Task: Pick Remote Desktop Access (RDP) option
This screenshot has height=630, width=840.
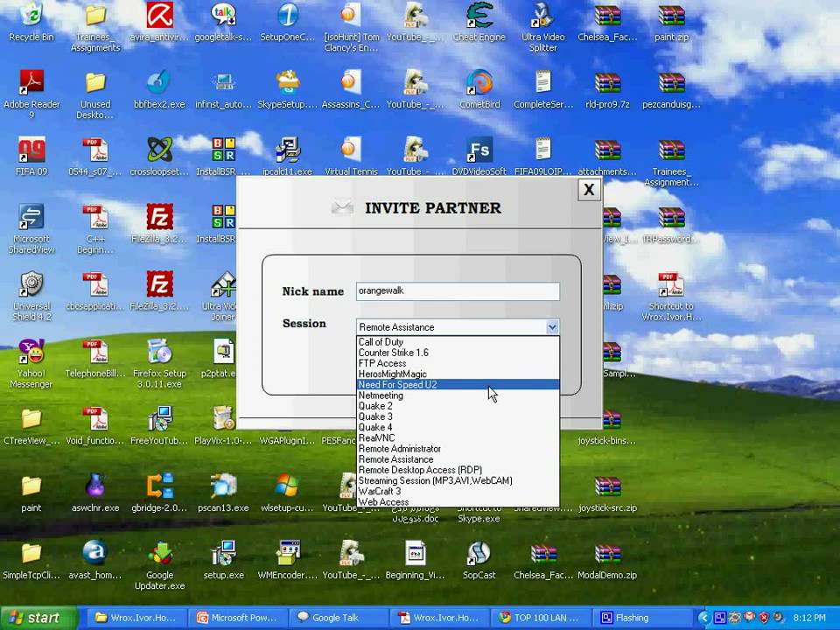Action: point(458,470)
